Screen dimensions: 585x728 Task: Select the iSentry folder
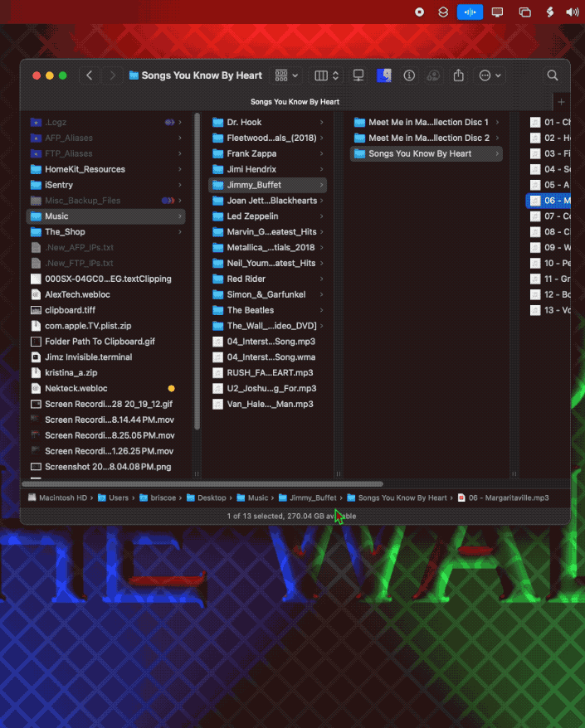click(105, 185)
